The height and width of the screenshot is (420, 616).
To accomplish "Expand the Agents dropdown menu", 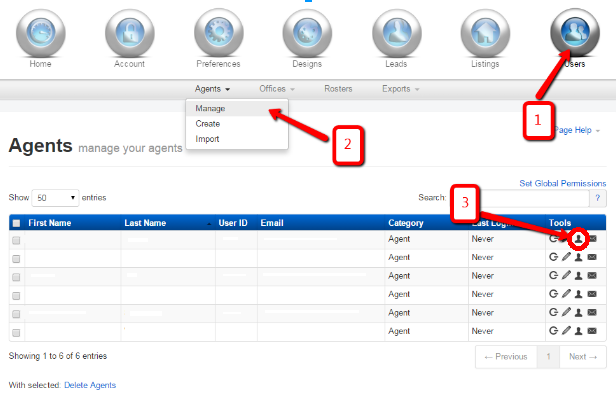I will point(213,89).
